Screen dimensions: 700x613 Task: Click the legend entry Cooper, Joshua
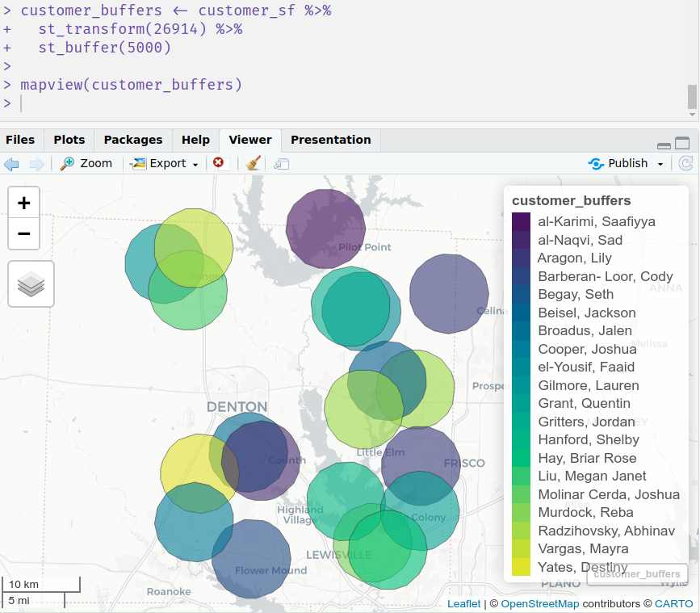(587, 349)
